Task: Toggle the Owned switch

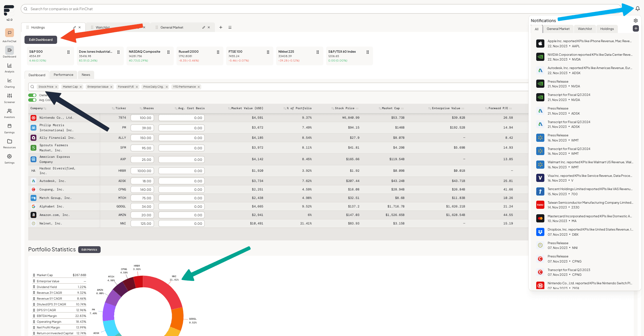Action: [32, 95]
